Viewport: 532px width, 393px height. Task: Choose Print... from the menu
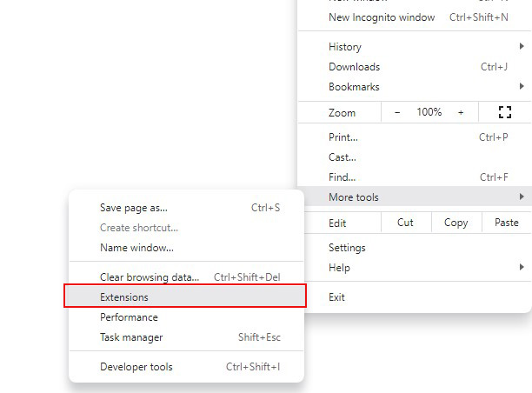415,137
